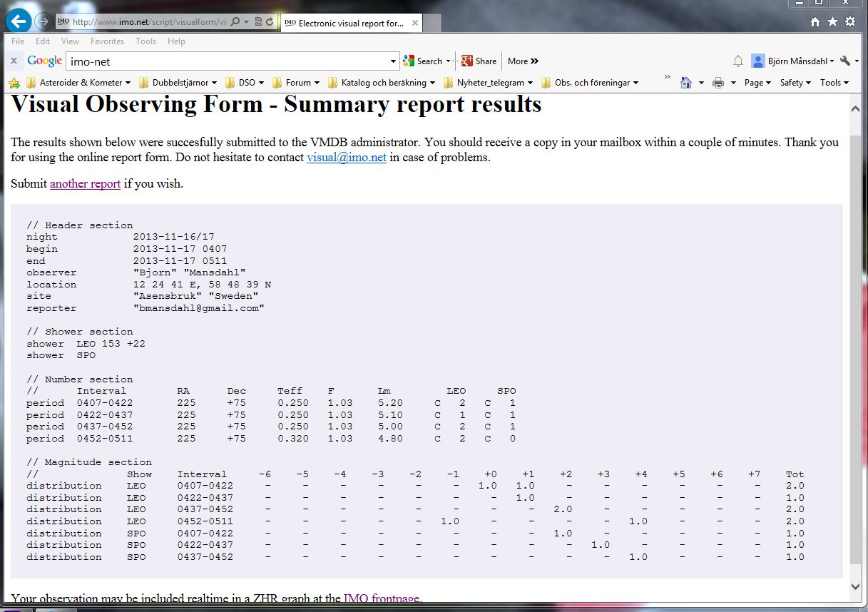Click the reporter email "bmansdahl@gmail.com"
This screenshot has width=868, height=612.
[199, 308]
